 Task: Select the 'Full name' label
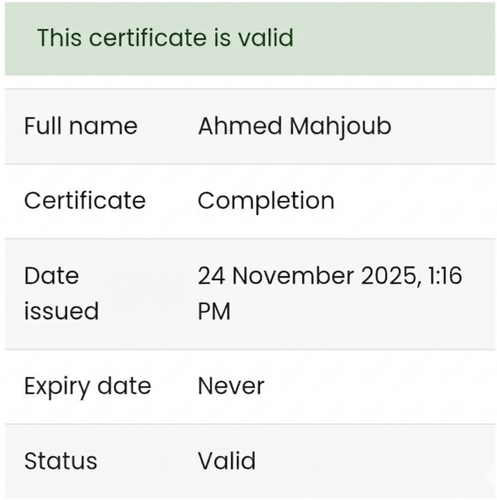pos(81,126)
